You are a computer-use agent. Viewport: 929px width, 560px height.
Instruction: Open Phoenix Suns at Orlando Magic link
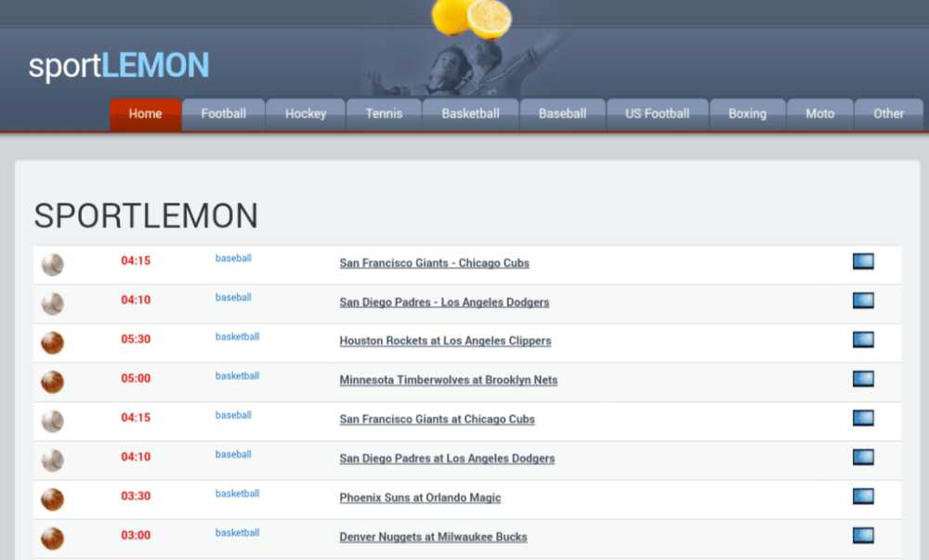pos(420,498)
